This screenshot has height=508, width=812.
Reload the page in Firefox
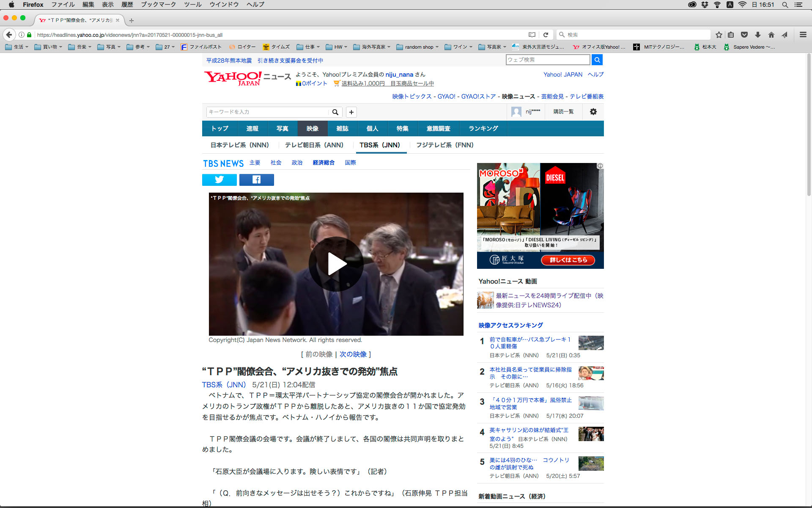pyautogui.click(x=546, y=35)
